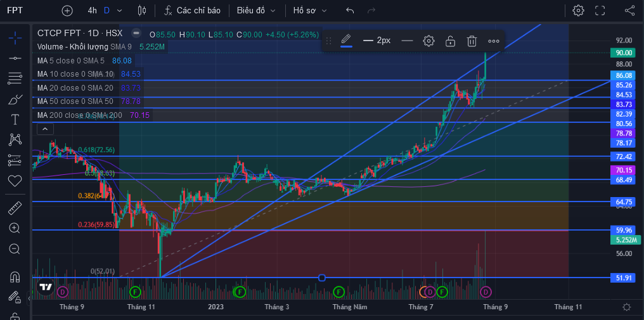Viewport: 644px width, 320px height.
Task: Enter fullscreen chart mode
Action: pos(600,11)
